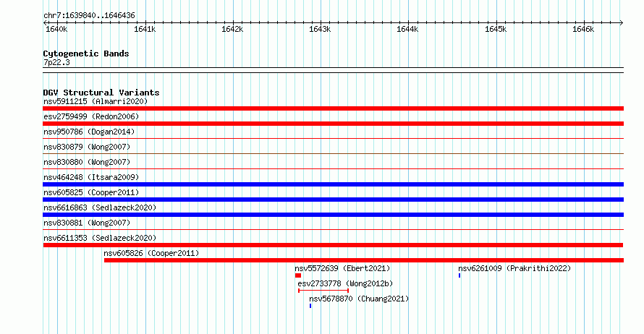Image resolution: width=644 pixels, height=334 pixels.
Task: Select the 7p22.3 band label
Action: [x=56, y=62]
